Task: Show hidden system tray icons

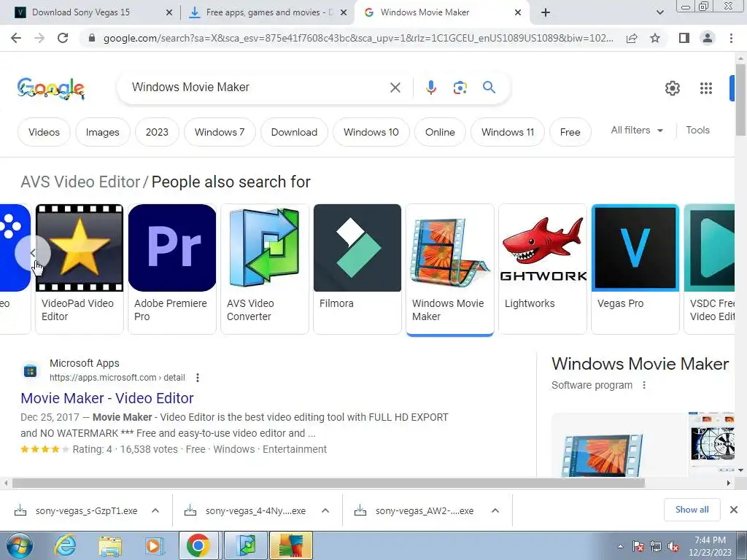Action: pos(620,546)
